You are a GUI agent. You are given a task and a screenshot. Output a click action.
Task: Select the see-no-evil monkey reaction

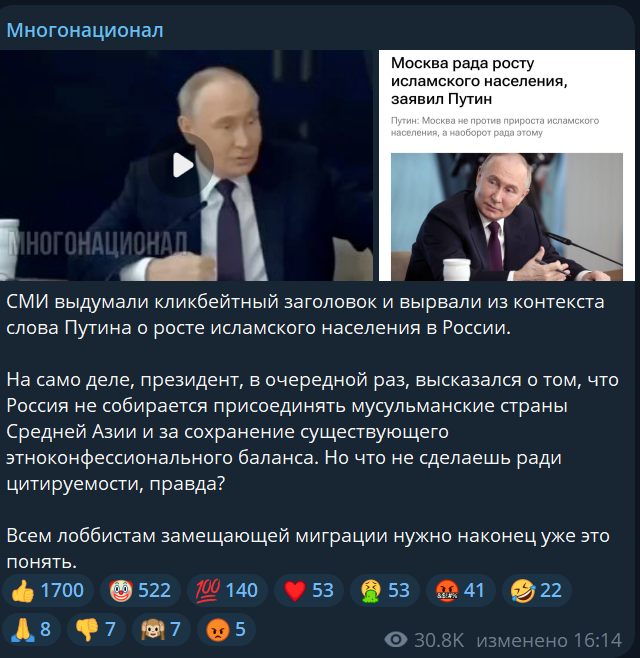click(161, 629)
